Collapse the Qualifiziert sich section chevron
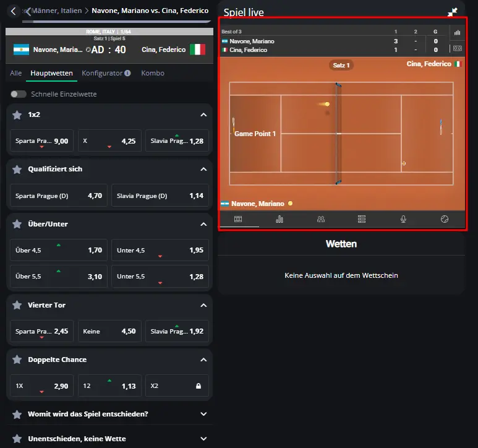The height and width of the screenshot is (448, 478). 203,170
